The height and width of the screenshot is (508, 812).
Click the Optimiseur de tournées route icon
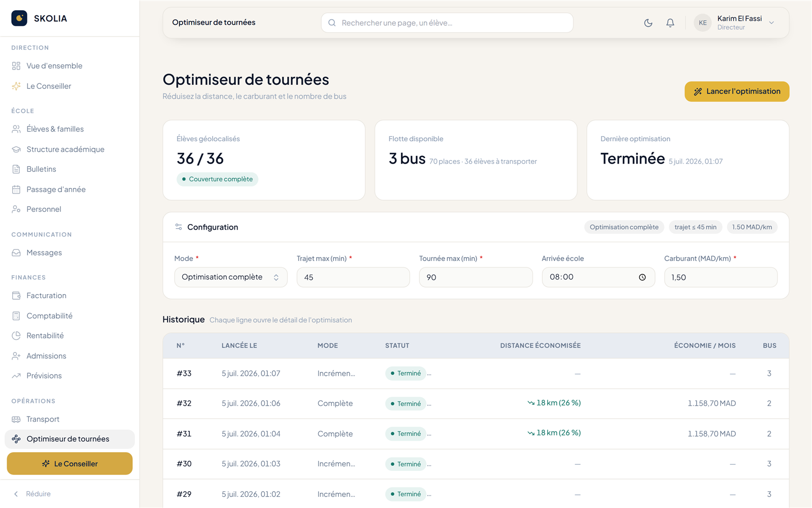(16, 439)
